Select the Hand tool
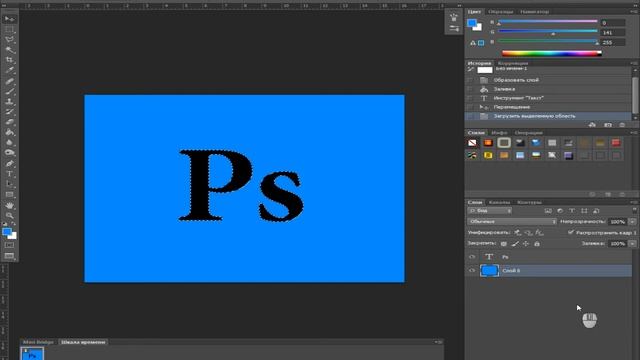This screenshot has width=640, height=360. (9, 205)
